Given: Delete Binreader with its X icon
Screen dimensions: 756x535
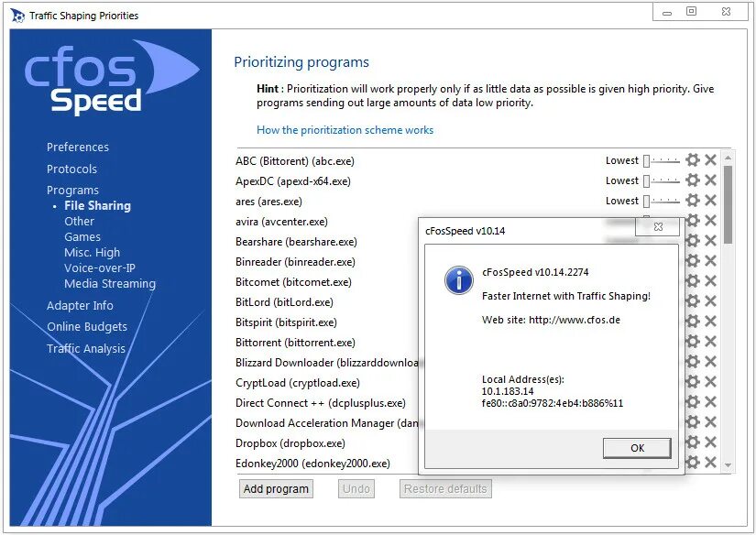Looking at the screenshot, I should [x=710, y=261].
